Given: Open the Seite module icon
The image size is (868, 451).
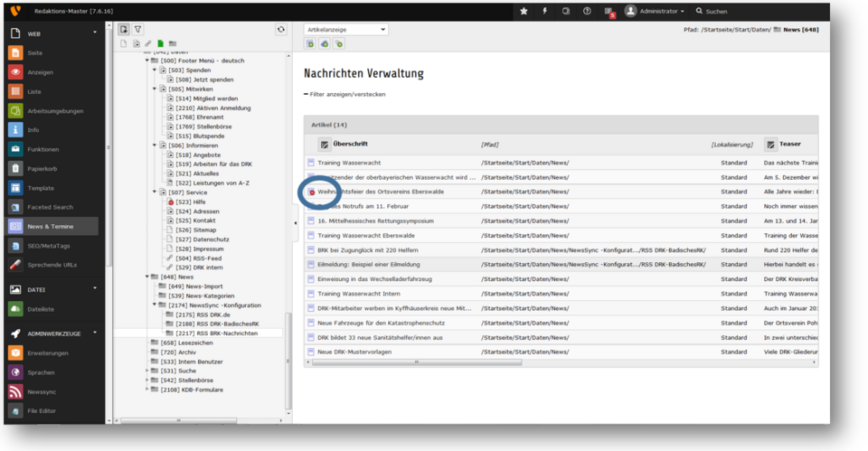Looking at the screenshot, I should pyautogui.click(x=15, y=53).
